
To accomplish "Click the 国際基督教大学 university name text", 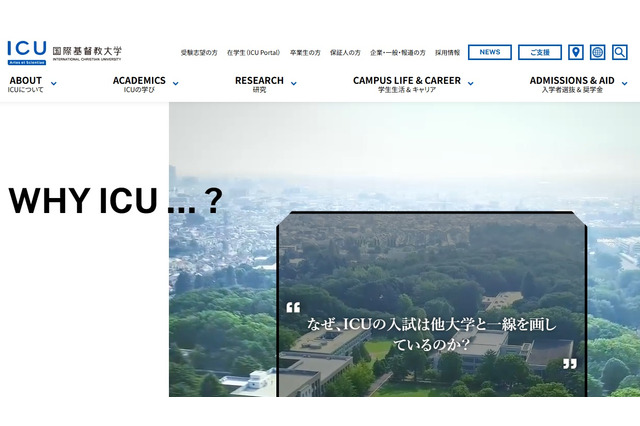I will click(87, 51).
